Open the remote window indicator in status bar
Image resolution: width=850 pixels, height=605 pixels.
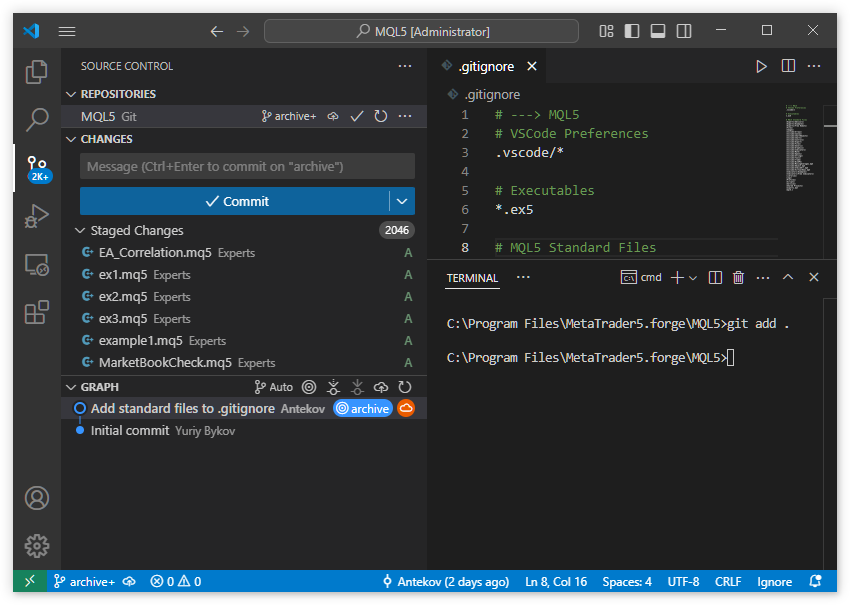(x=30, y=581)
